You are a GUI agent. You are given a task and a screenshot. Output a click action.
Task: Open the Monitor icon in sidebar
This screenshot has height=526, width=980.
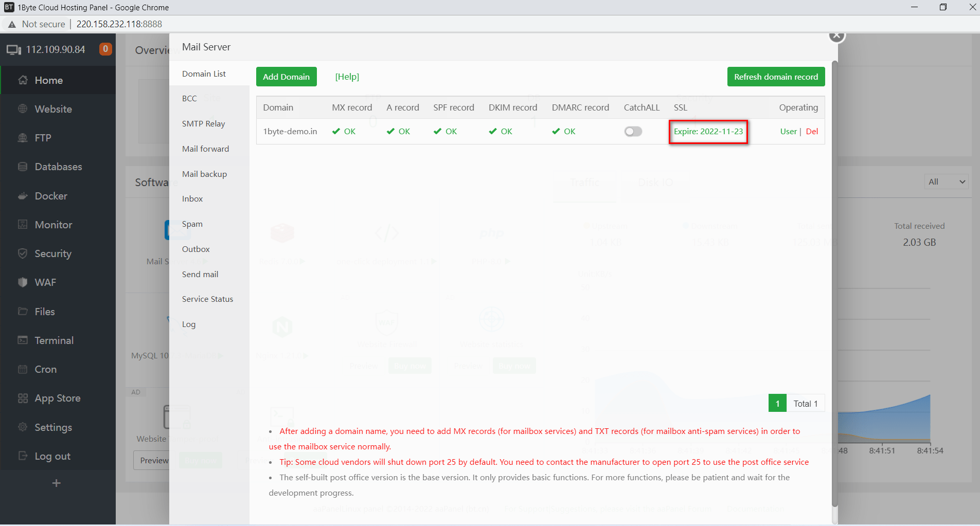(x=23, y=225)
